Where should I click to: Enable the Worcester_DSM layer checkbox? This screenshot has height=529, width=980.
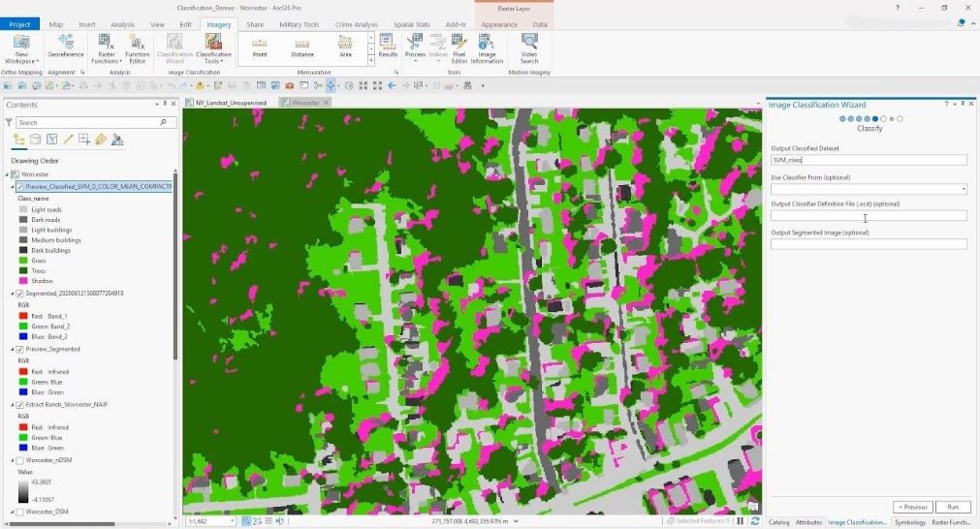tap(20, 513)
